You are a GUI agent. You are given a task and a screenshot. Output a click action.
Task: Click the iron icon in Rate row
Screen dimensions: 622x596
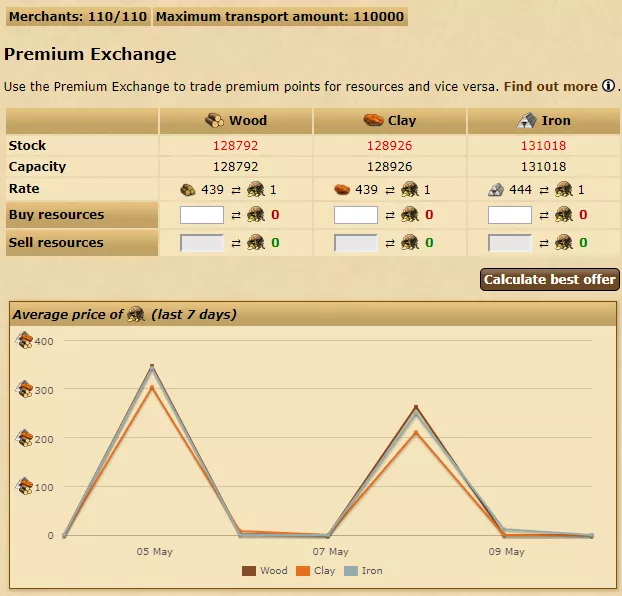pos(495,190)
